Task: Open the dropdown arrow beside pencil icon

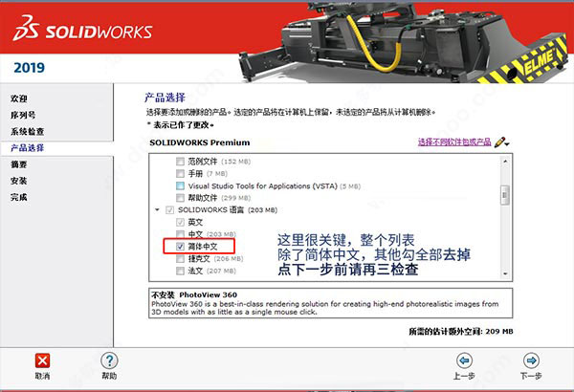Action: point(507,143)
